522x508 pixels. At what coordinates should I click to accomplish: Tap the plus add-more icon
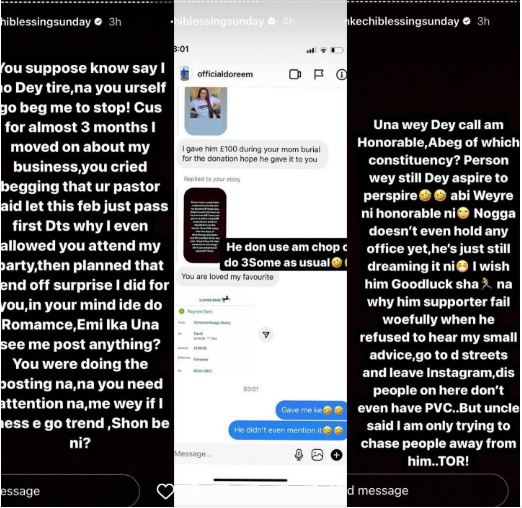tap(337, 455)
